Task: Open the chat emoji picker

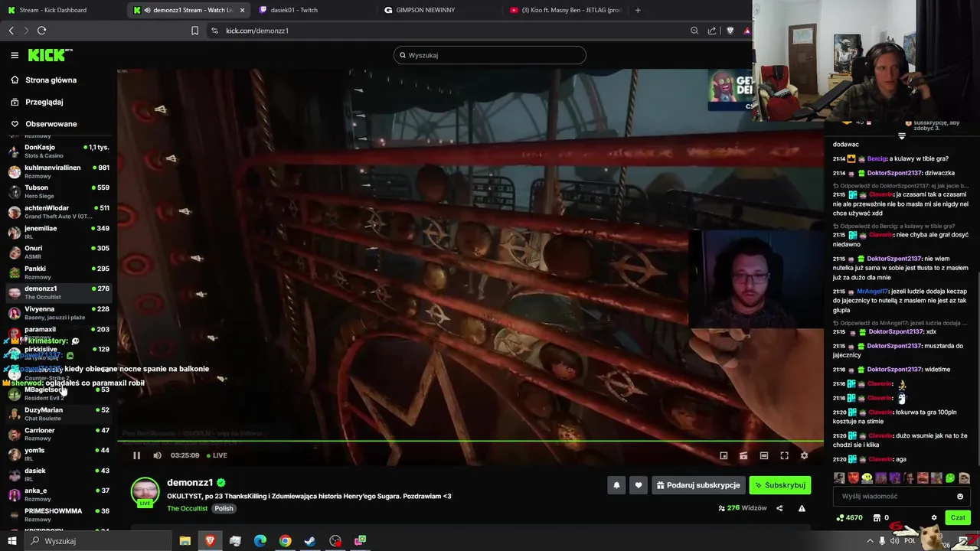Action: (960, 496)
